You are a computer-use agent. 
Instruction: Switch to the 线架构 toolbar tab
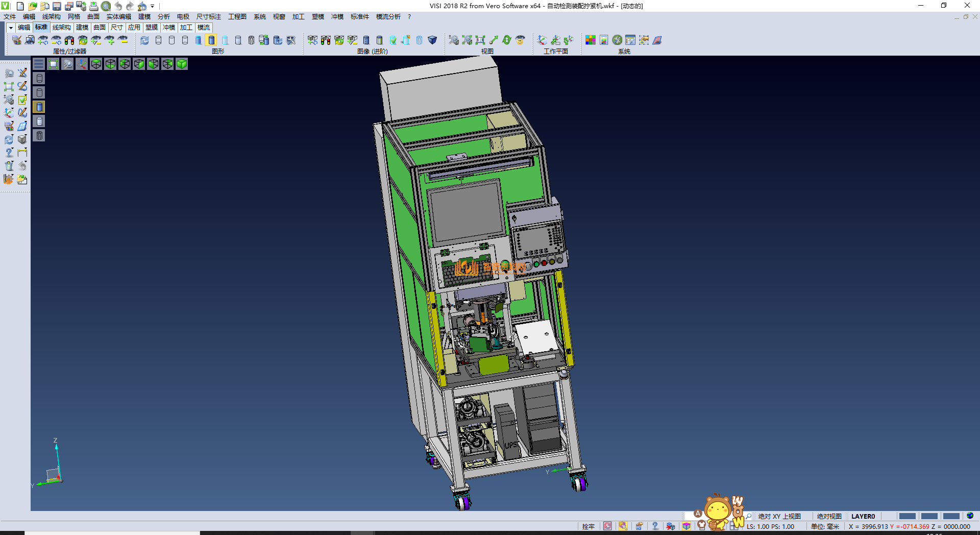[x=61, y=28]
